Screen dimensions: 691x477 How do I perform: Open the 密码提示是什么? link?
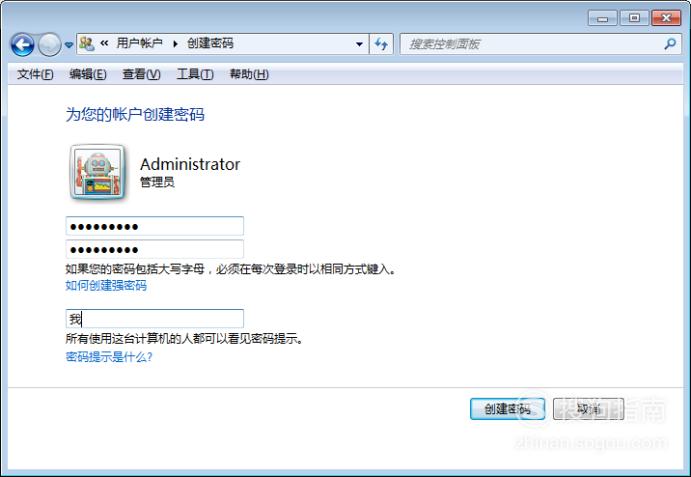[x=109, y=357]
